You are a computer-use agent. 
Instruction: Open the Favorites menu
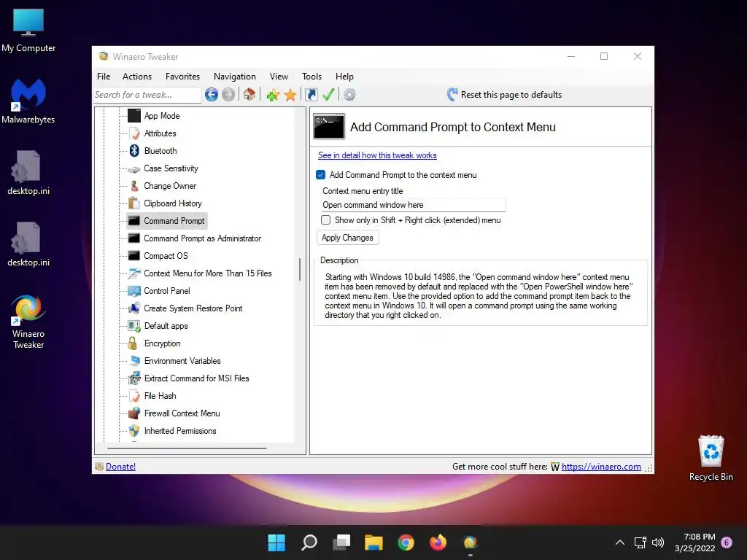pyautogui.click(x=182, y=76)
